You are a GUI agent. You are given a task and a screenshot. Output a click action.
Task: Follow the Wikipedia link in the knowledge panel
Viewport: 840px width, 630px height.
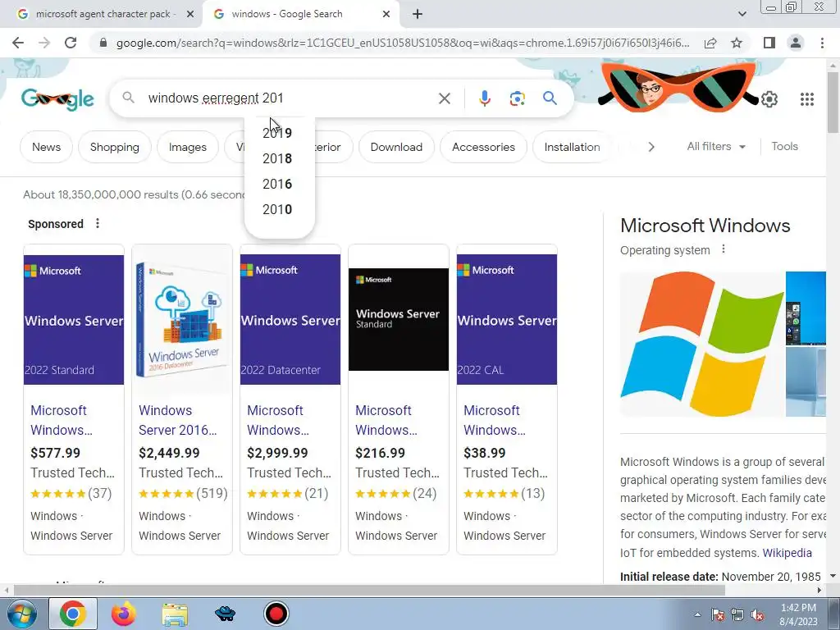(x=787, y=553)
